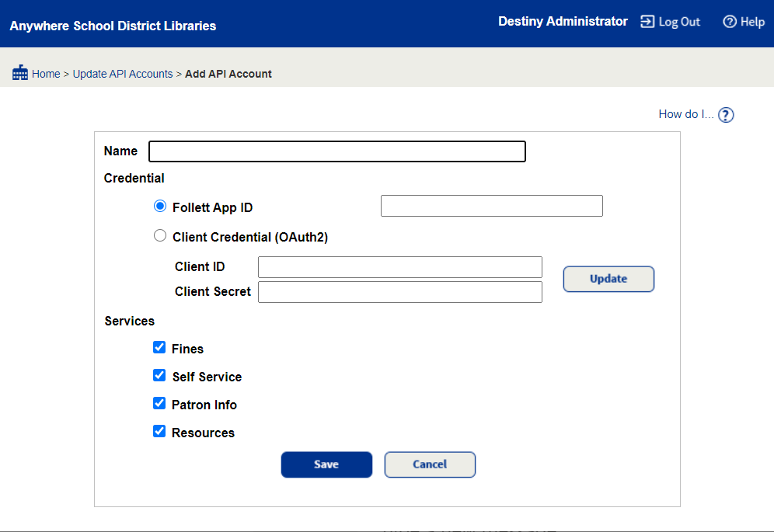Open the Update API Accounts breadcrumb link
This screenshot has width=774, height=532.
pos(122,73)
